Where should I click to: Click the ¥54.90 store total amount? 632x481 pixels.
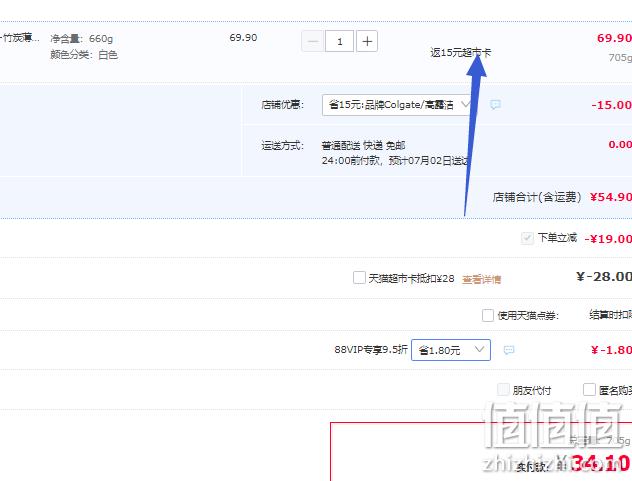click(611, 197)
